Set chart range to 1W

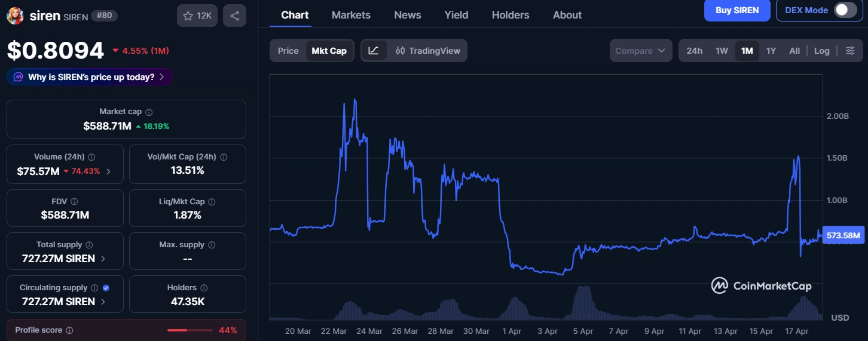click(722, 51)
